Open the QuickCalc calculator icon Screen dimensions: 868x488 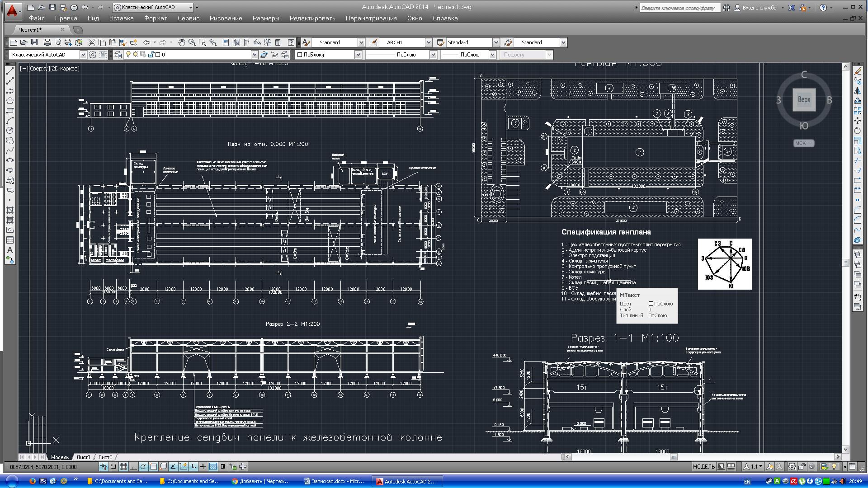pos(278,42)
